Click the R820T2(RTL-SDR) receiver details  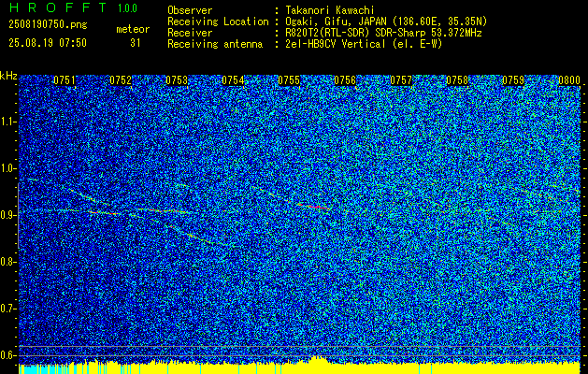click(x=383, y=33)
